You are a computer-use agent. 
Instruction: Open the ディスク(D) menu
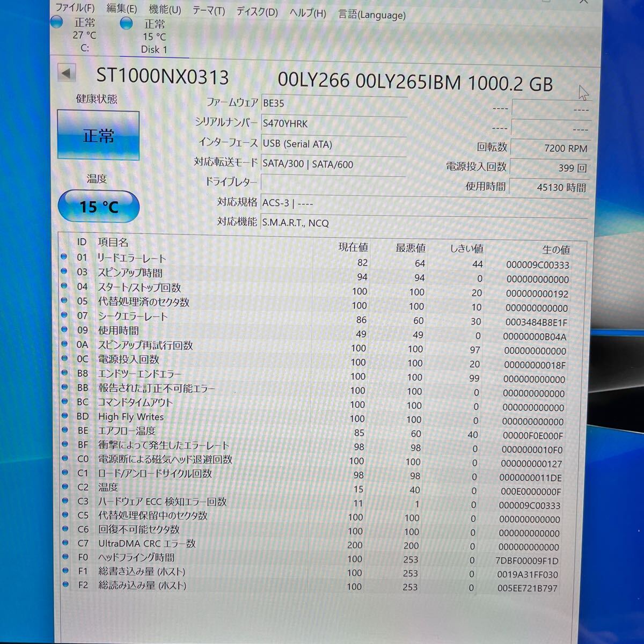257,12
